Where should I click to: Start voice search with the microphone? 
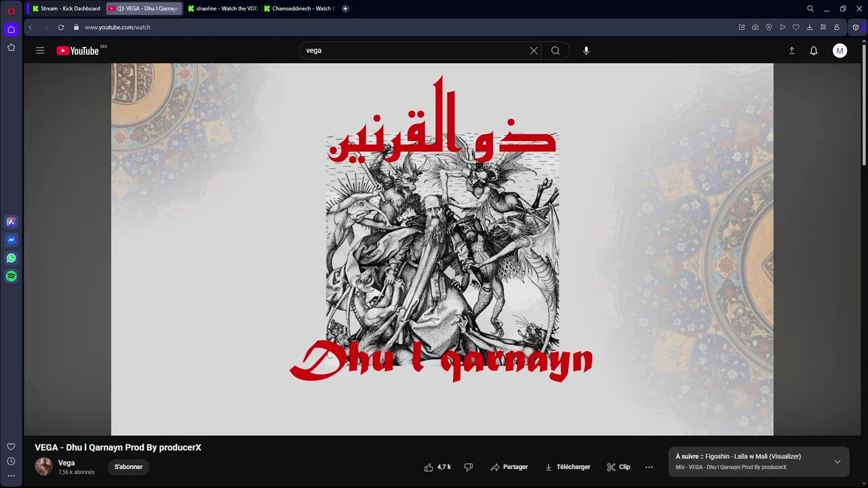pos(587,50)
